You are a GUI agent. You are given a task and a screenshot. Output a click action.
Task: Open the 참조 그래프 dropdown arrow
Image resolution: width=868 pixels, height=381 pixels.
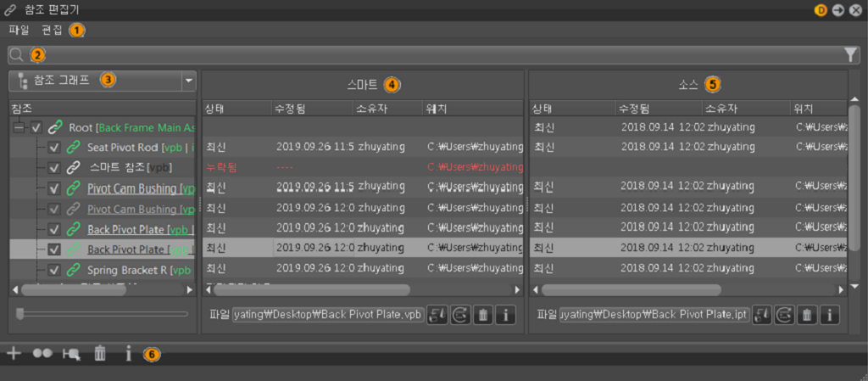[x=189, y=81]
